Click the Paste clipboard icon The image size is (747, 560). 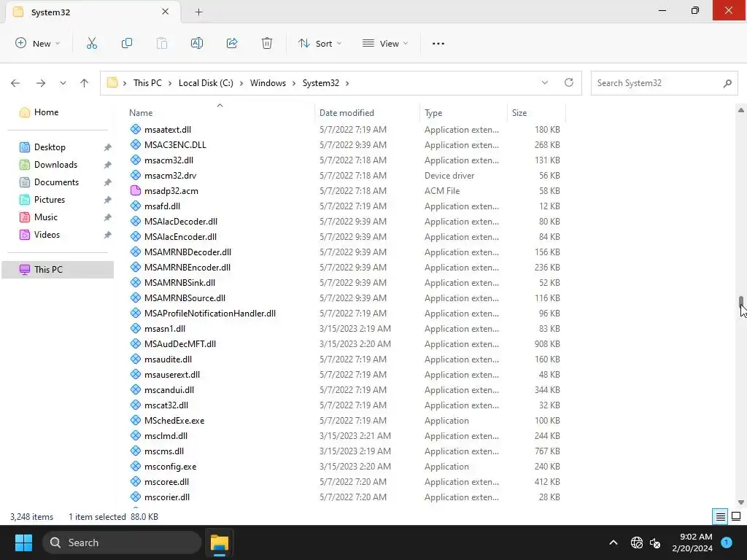tap(162, 43)
